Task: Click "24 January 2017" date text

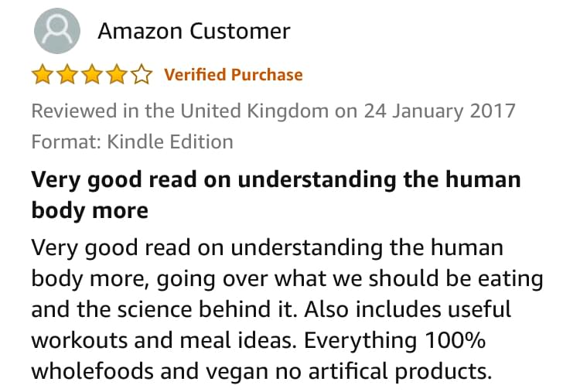Action: [439, 111]
